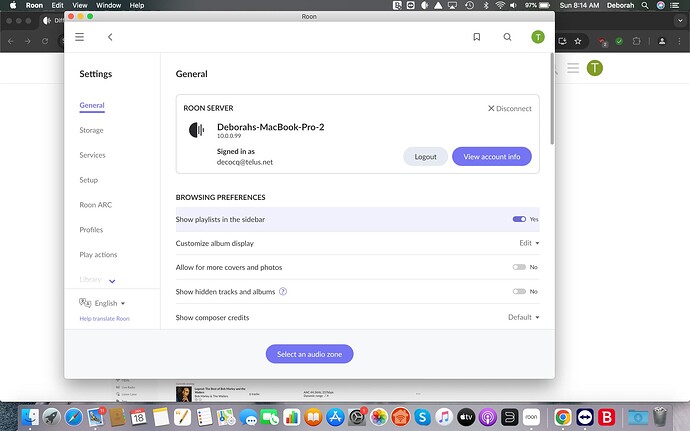690x431 pixels.
Task: Open the English language dropdown
Action: (110, 303)
